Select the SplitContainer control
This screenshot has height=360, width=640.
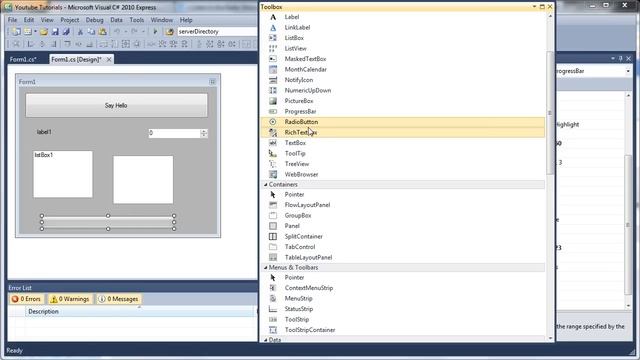pyautogui.click(x=304, y=236)
